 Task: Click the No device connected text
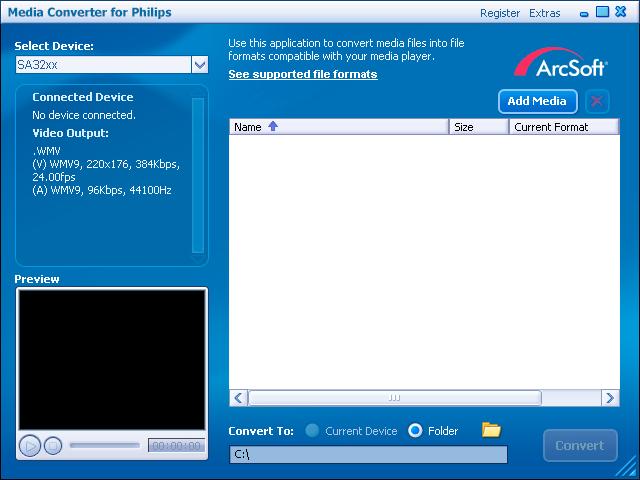coord(84,115)
